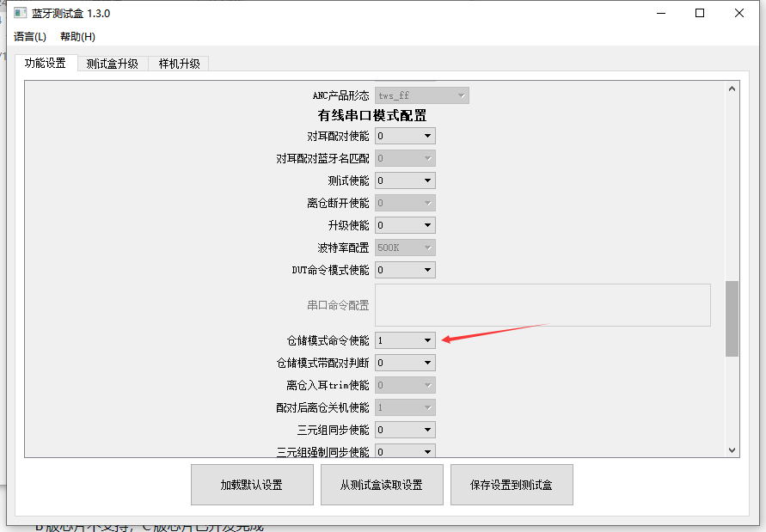The height and width of the screenshot is (532, 766).
Task: Click the 保存设置到测试盒 button
Action: tap(512, 485)
